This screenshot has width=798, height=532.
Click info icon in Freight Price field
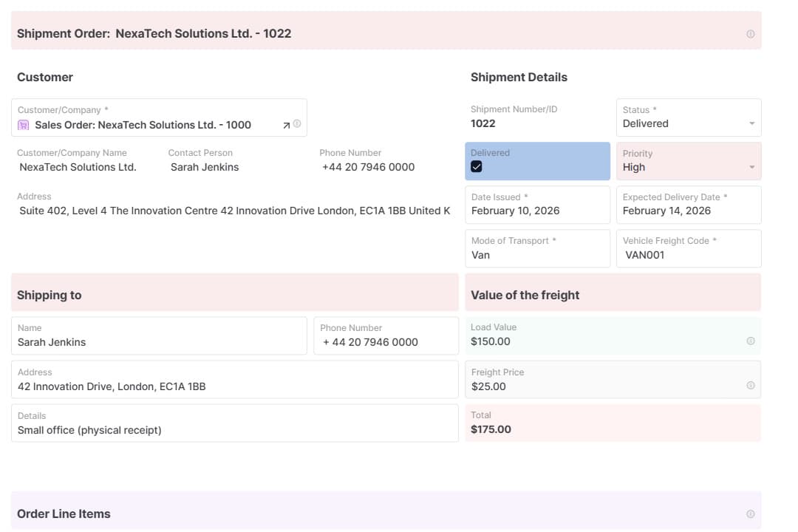(750, 386)
